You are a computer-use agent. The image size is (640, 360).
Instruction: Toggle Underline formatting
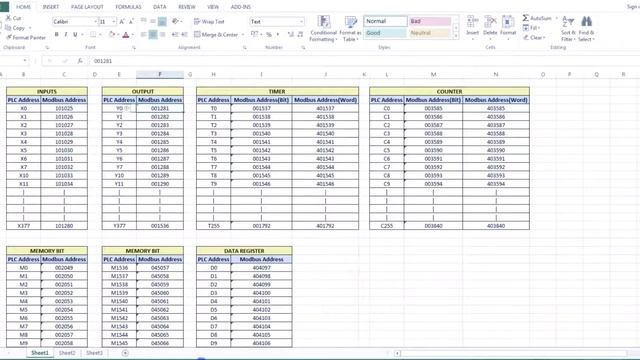[x=75, y=35]
